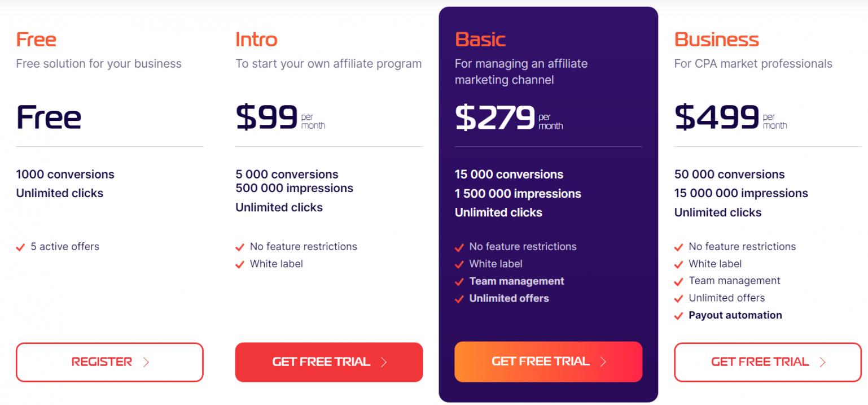Select the Free plan title

[36, 40]
